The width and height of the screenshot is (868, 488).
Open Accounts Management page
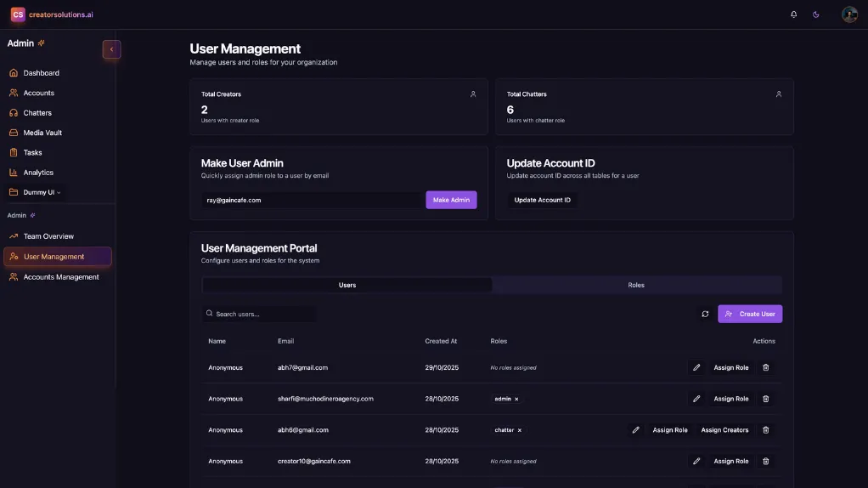[61, 277]
